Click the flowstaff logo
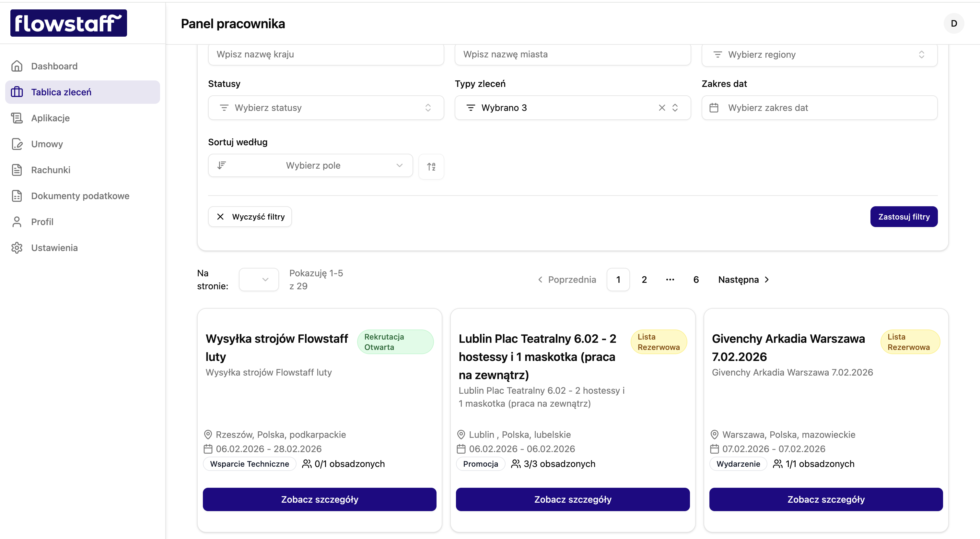The width and height of the screenshot is (980, 539). pyautogui.click(x=68, y=22)
